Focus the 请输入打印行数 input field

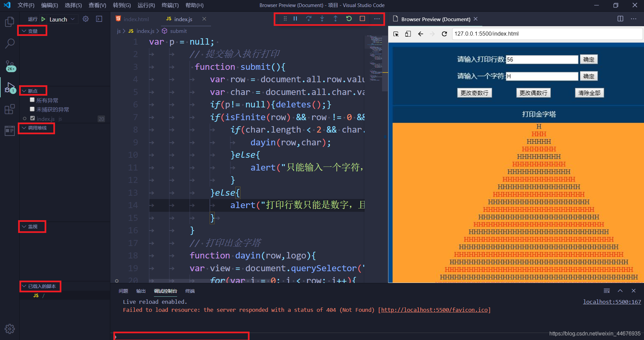[x=542, y=59]
